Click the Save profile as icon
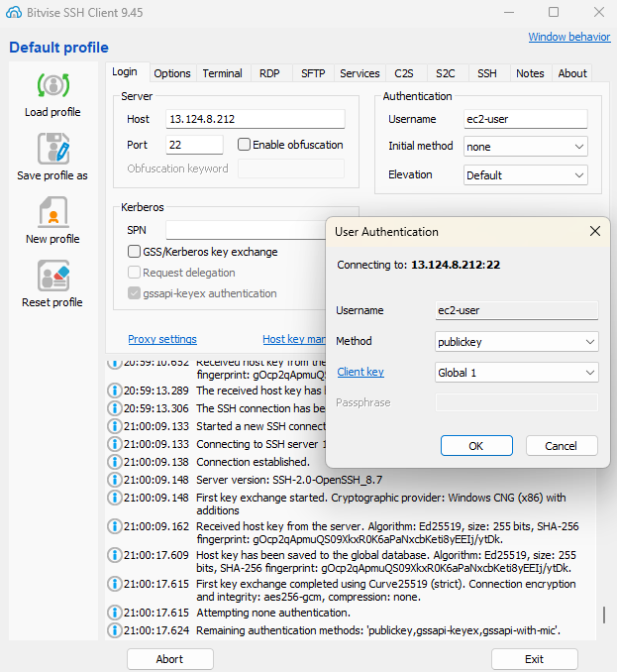This screenshot has width=617, height=672. [53, 149]
